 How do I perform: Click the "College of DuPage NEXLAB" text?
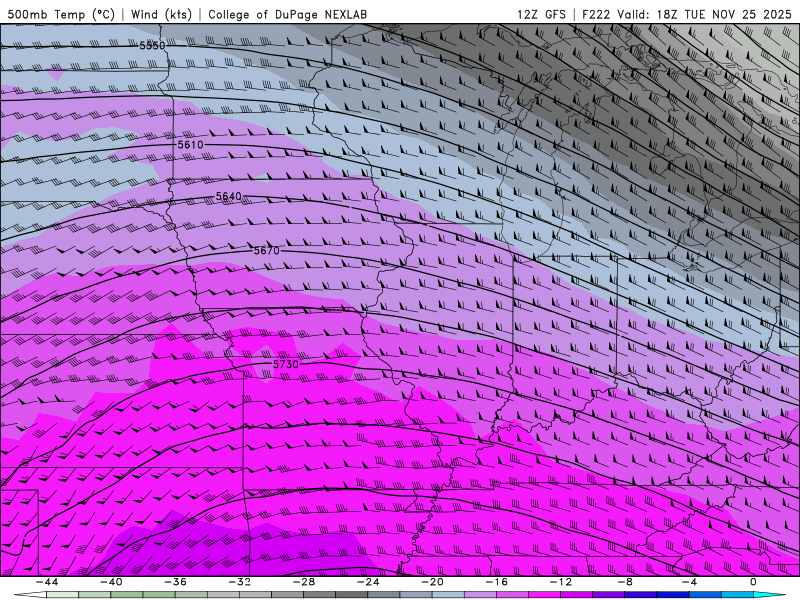(287, 14)
